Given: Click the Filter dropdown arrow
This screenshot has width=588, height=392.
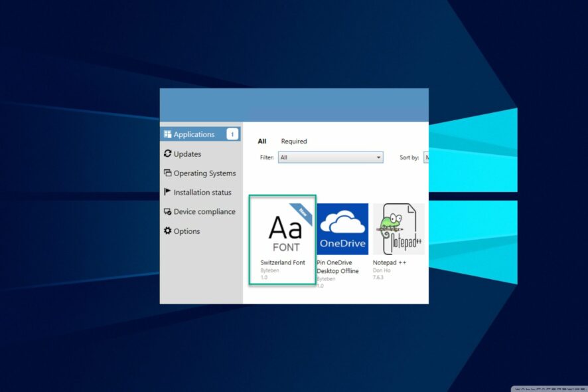Looking at the screenshot, I should point(379,157).
